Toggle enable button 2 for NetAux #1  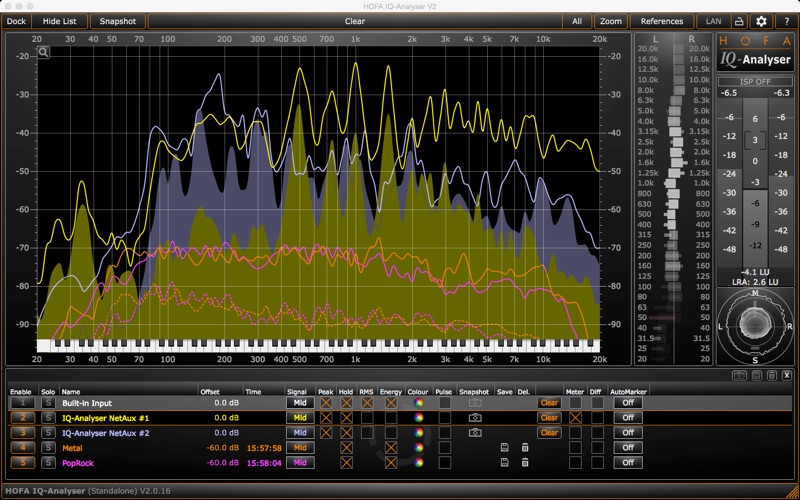click(x=22, y=418)
